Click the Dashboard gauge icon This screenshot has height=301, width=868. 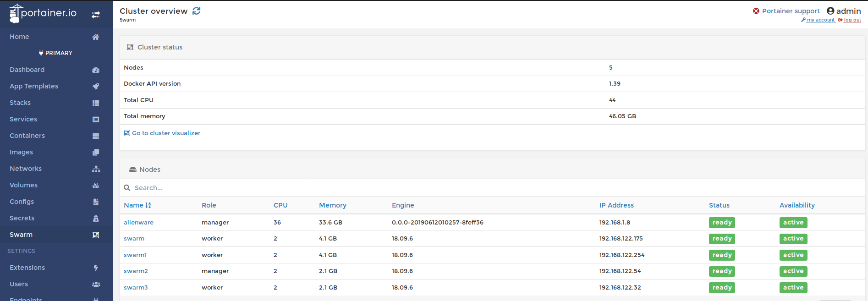tap(96, 70)
